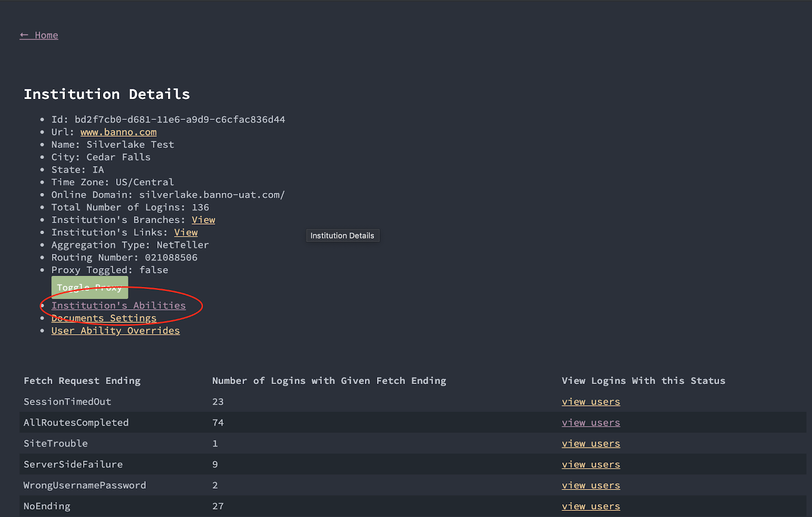View users with SessionTimedOut ending
This screenshot has height=517, width=812.
pos(591,402)
